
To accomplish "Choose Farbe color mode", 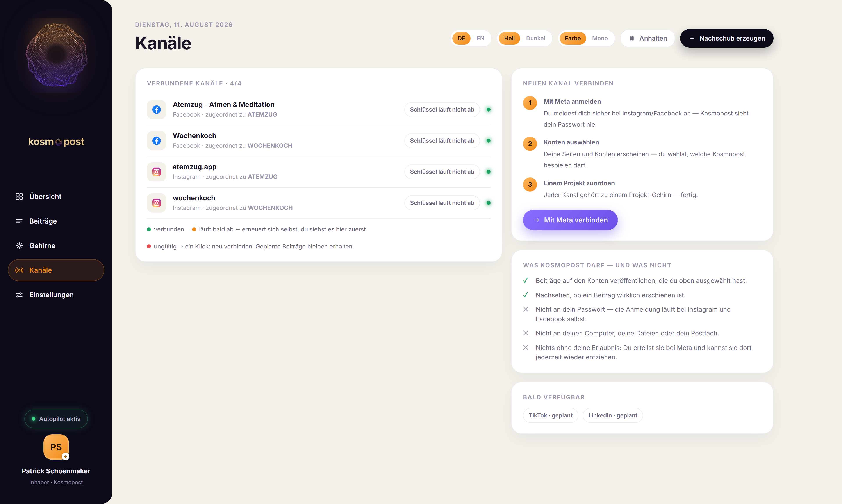I will point(573,38).
